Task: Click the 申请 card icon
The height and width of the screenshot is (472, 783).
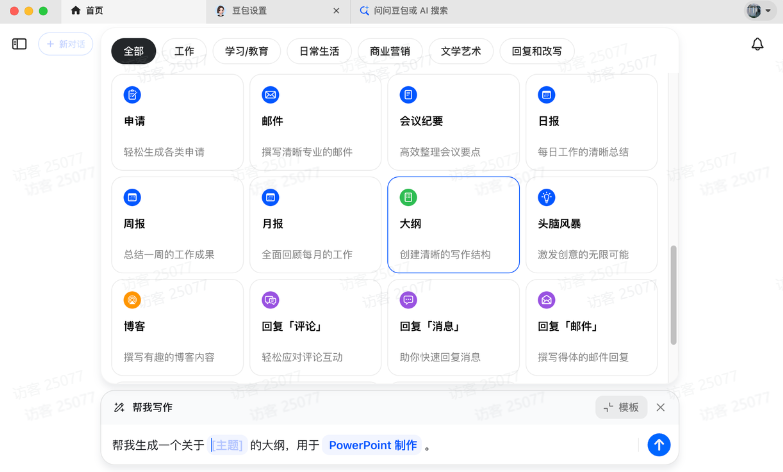Action: click(x=132, y=95)
